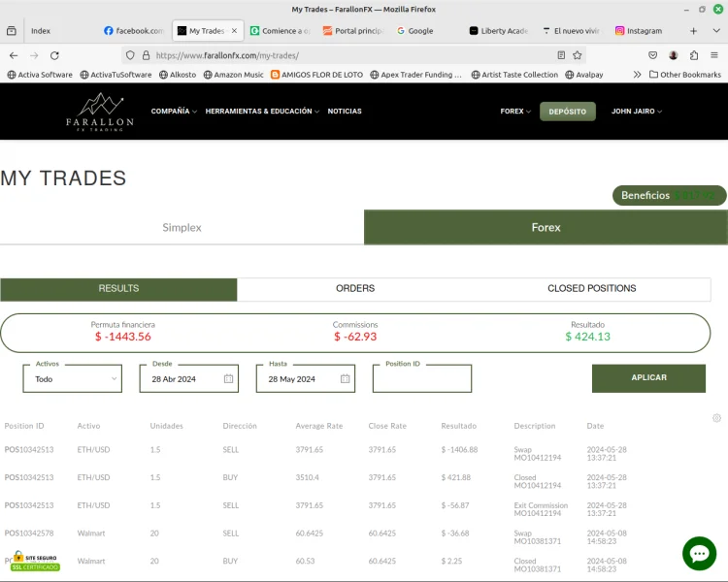
Task: Open the Closed Positions tab
Action: click(x=591, y=289)
